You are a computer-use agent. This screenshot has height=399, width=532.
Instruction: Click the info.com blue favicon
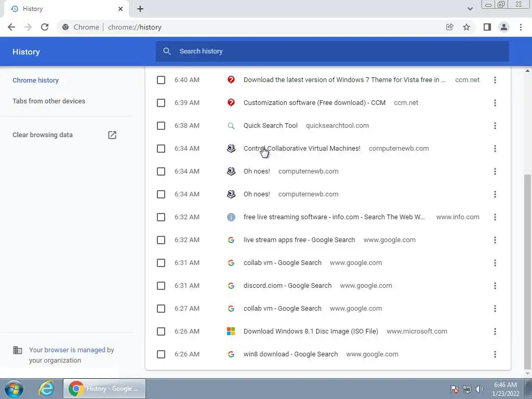click(x=231, y=217)
